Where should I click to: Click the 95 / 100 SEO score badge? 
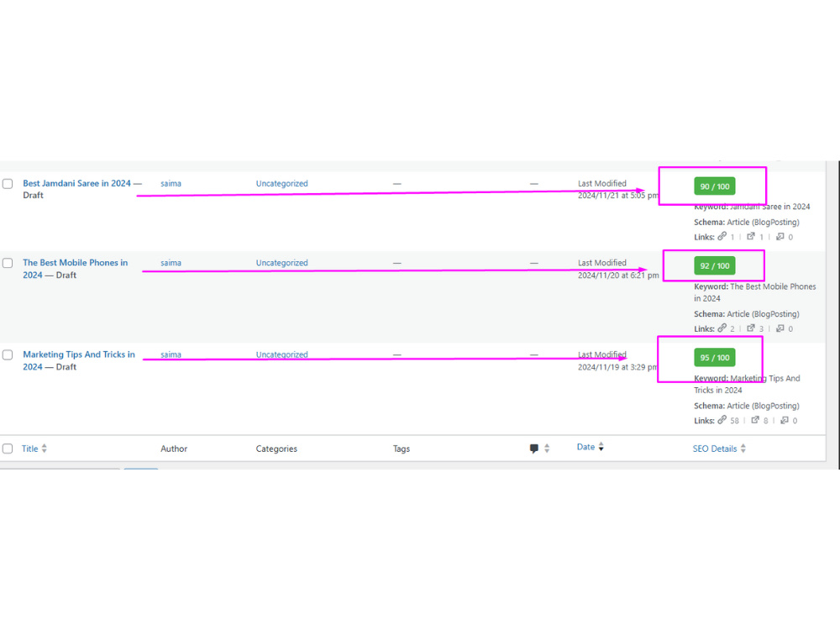715,357
